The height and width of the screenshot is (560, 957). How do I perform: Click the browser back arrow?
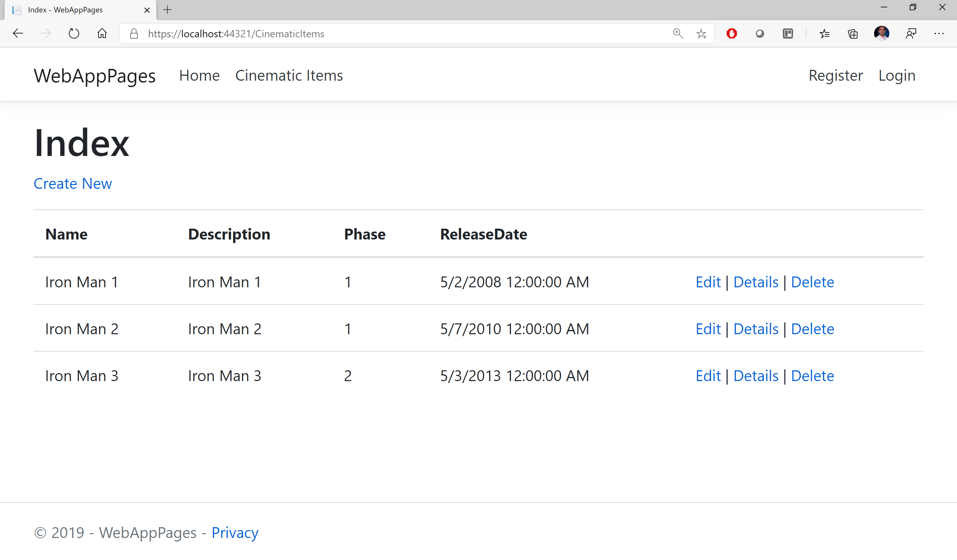[x=18, y=33]
